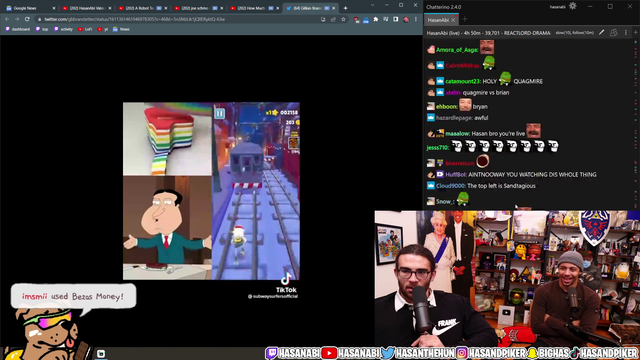
Task: Click the red extension icon beside the star
Action: click(356, 19)
